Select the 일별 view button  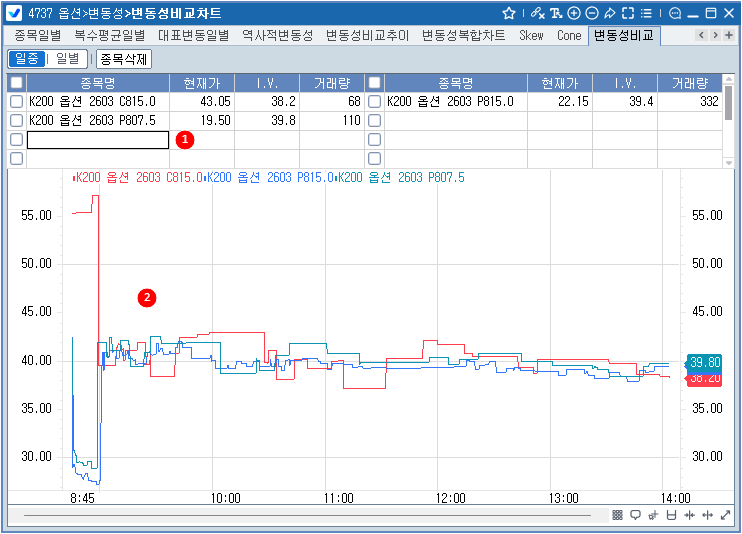pyautogui.click(x=70, y=59)
